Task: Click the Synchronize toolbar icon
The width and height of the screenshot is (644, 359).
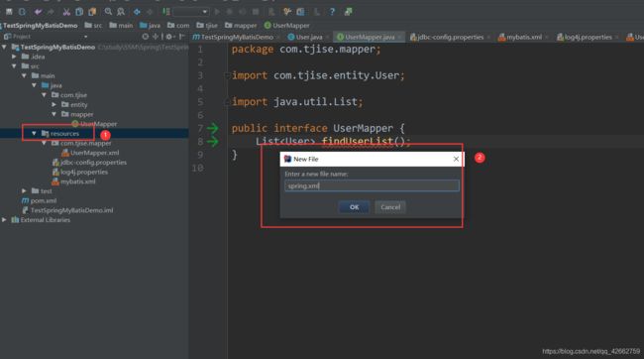Action: point(22,12)
